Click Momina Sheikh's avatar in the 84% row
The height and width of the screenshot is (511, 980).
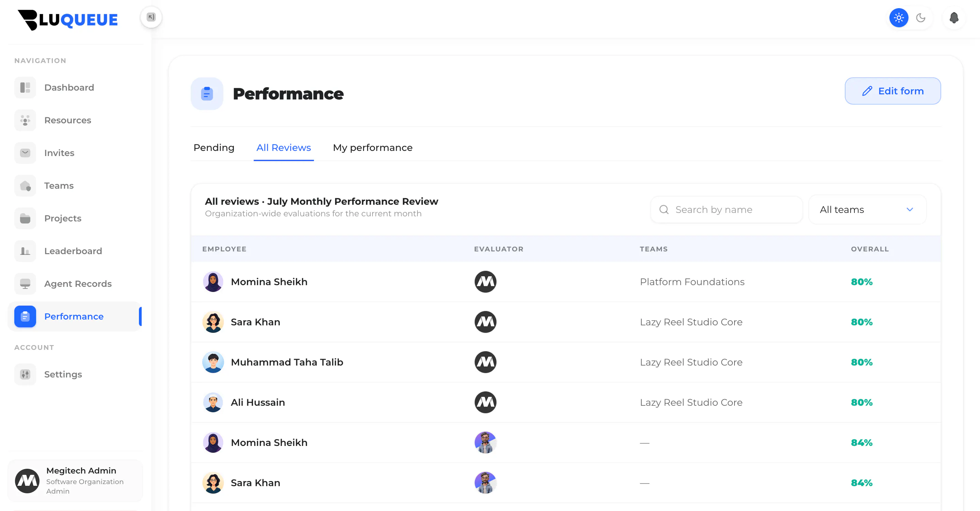point(213,443)
